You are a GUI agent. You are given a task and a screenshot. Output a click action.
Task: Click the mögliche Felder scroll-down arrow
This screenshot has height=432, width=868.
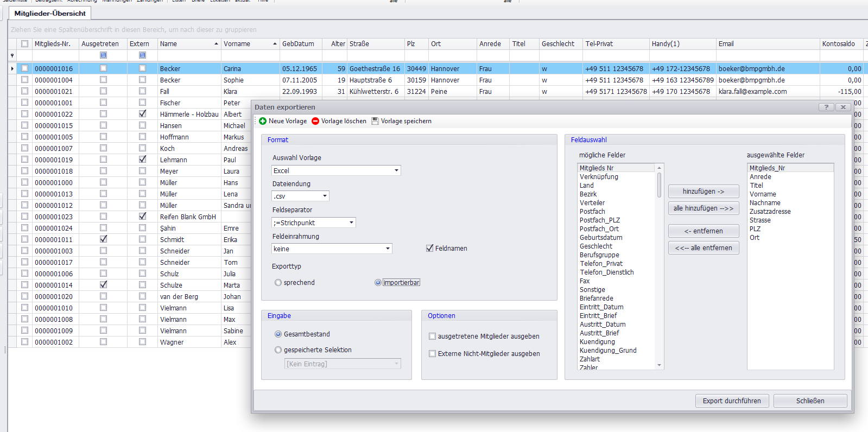(659, 365)
